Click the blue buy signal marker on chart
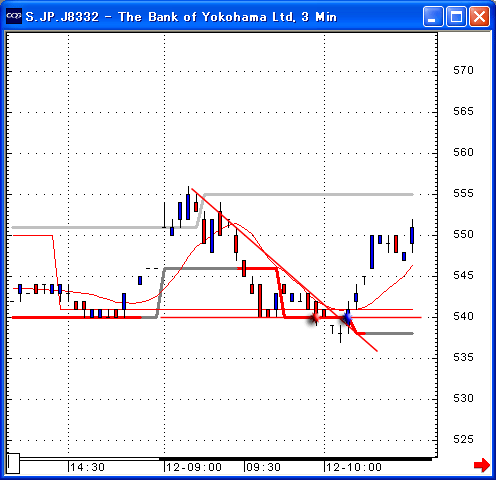 [x=347, y=318]
